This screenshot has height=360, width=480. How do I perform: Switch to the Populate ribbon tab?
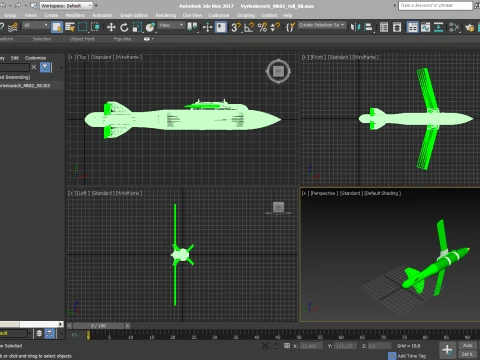122,39
